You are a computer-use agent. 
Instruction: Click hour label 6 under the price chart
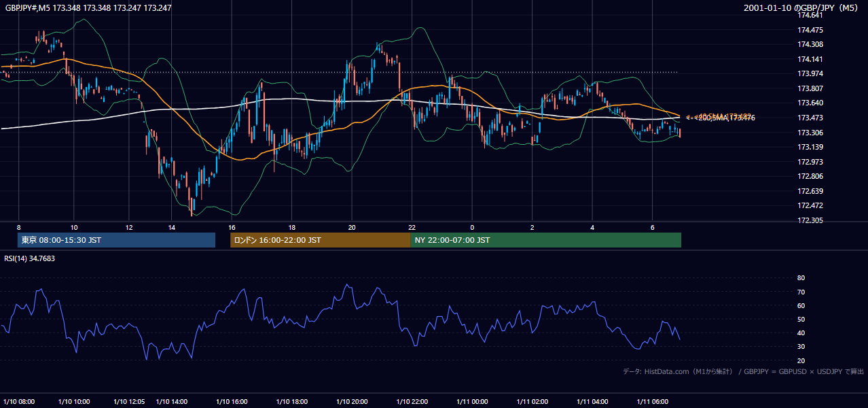[x=652, y=227]
